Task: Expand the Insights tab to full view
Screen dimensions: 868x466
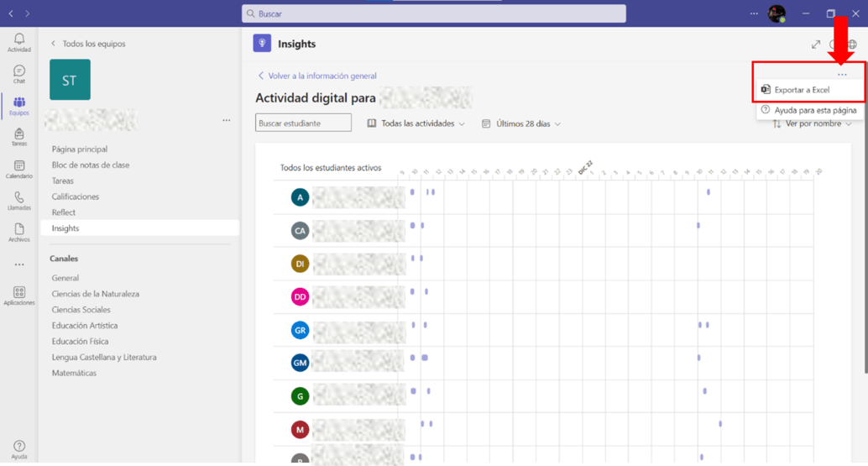Action: [x=816, y=45]
